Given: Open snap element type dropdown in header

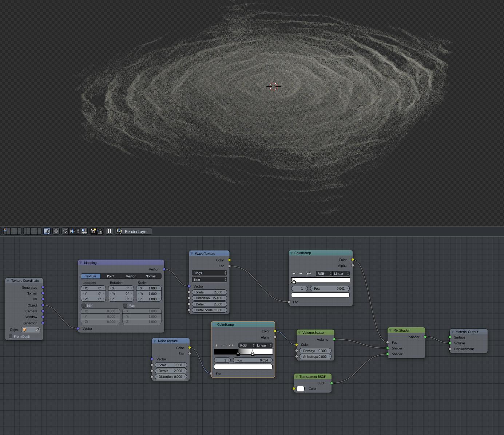Looking at the screenshot, I should [74, 231].
